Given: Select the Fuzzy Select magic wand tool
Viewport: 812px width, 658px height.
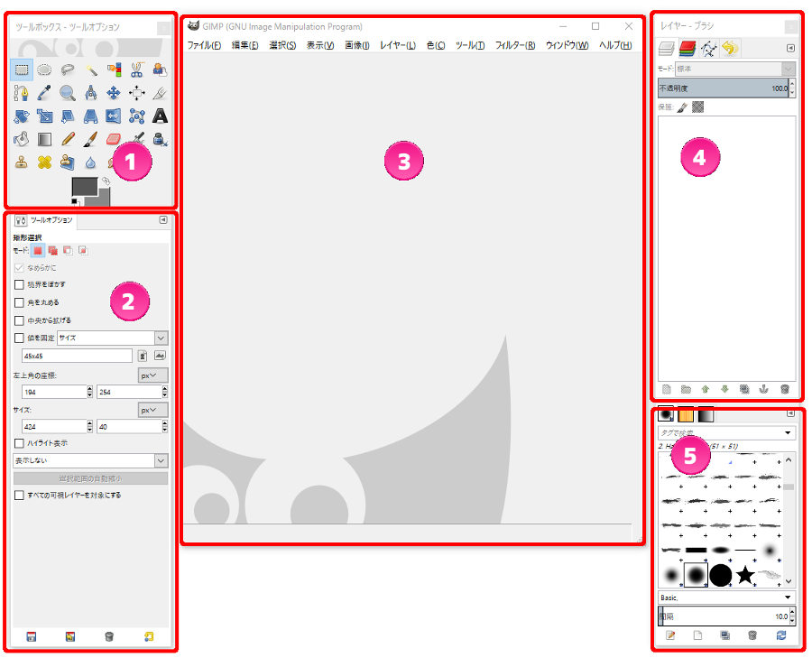Looking at the screenshot, I should pyautogui.click(x=90, y=70).
